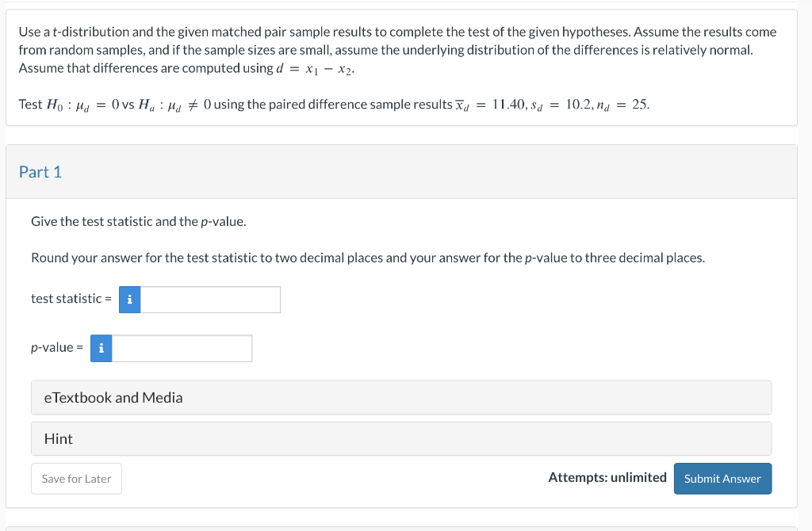Click the Attempts: unlimited label
The image size is (812, 531).
click(x=606, y=477)
